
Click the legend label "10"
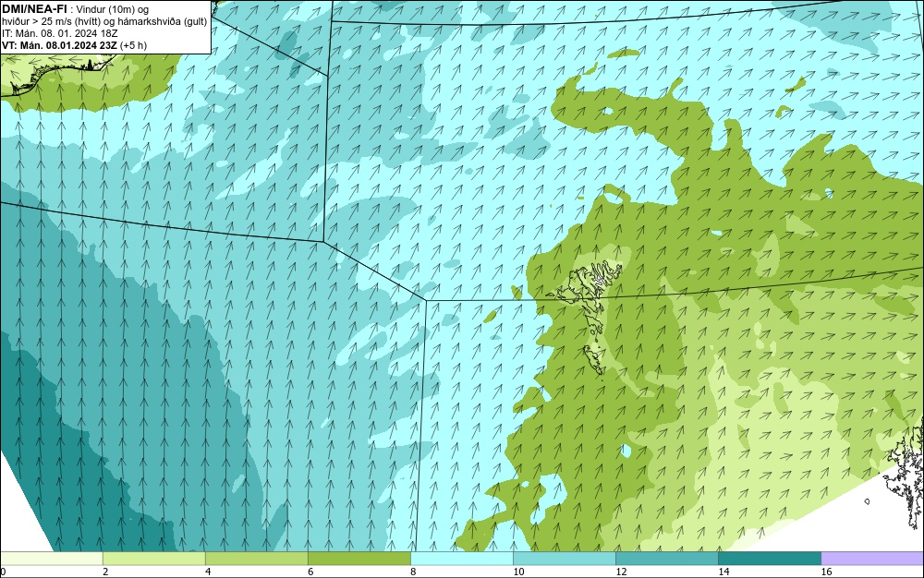pyautogui.click(x=518, y=572)
